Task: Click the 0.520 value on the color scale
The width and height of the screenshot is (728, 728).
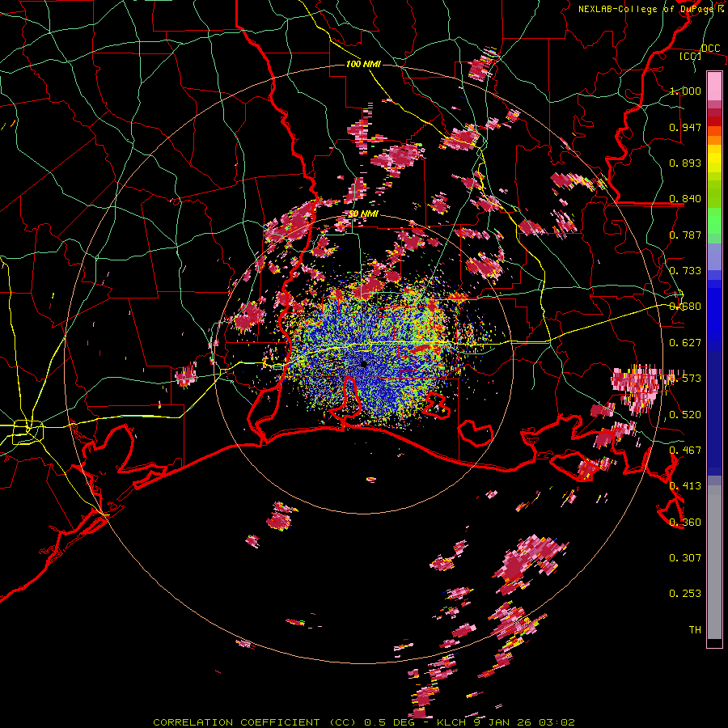Action: (x=685, y=415)
